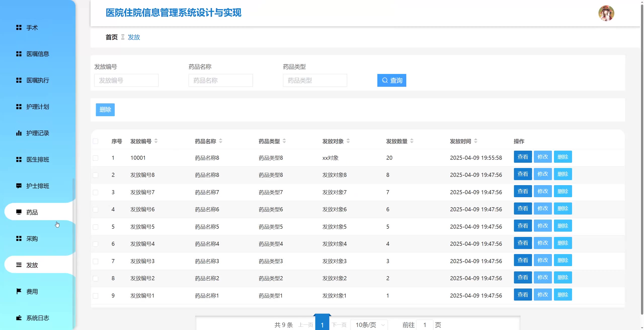Click the monitor icon beside 药品
Image resolution: width=644 pixels, height=330 pixels.
click(19, 212)
